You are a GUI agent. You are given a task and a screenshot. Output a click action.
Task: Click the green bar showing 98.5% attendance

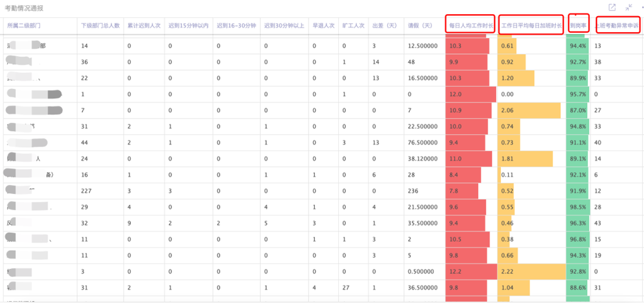coord(578,206)
